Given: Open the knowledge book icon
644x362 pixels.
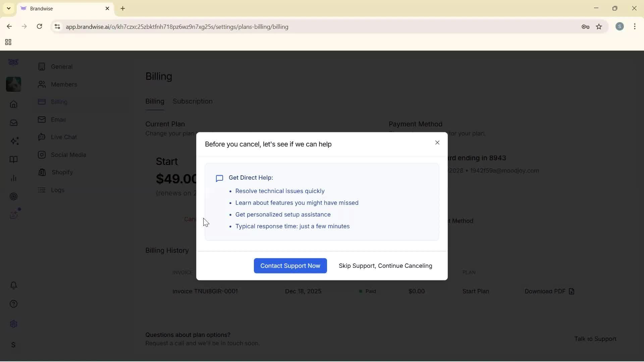Looking at the screenshot, I should coord(13,160).
